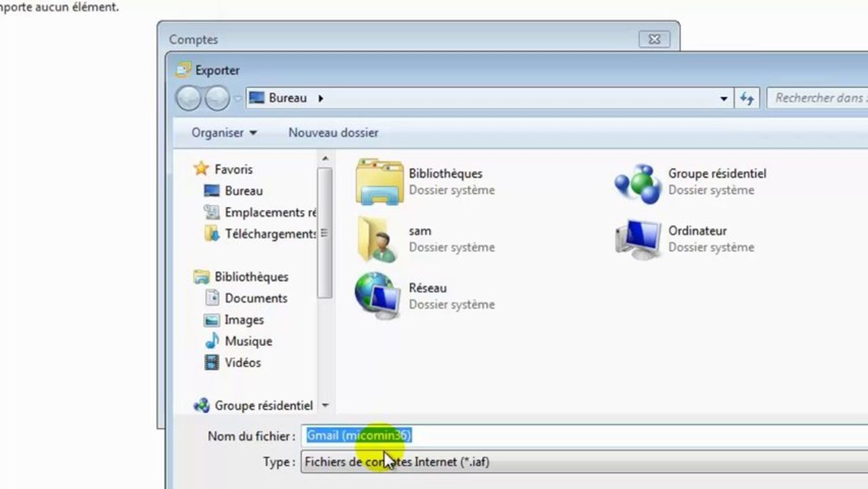Open Images library in sidebar

click(x=244, y=320)
